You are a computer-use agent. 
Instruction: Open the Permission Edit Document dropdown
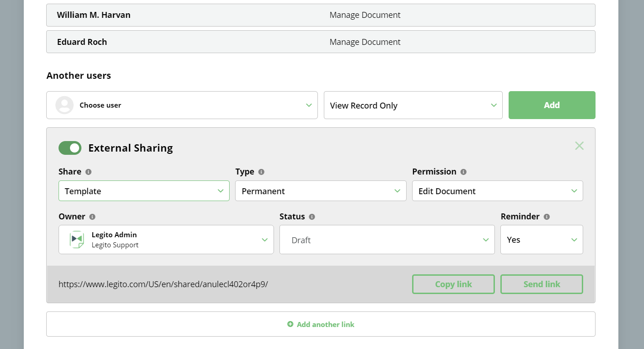click(497, 191)
